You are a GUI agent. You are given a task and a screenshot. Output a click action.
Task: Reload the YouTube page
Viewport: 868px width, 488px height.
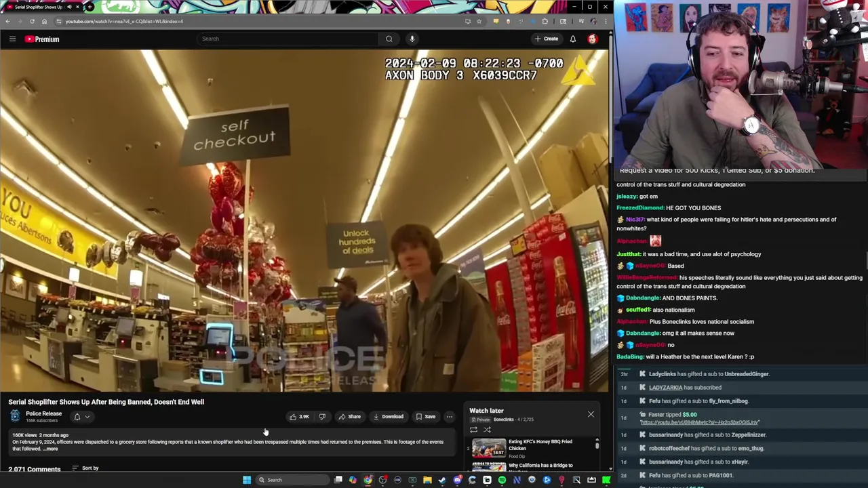32,21
